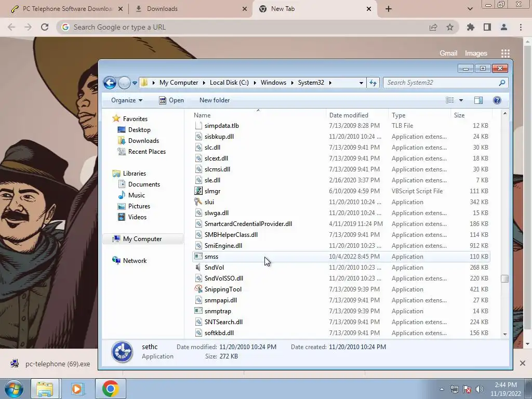Toggle the preview pane icon
Viewport: 532px width, 399px height.
coord(478,100)
